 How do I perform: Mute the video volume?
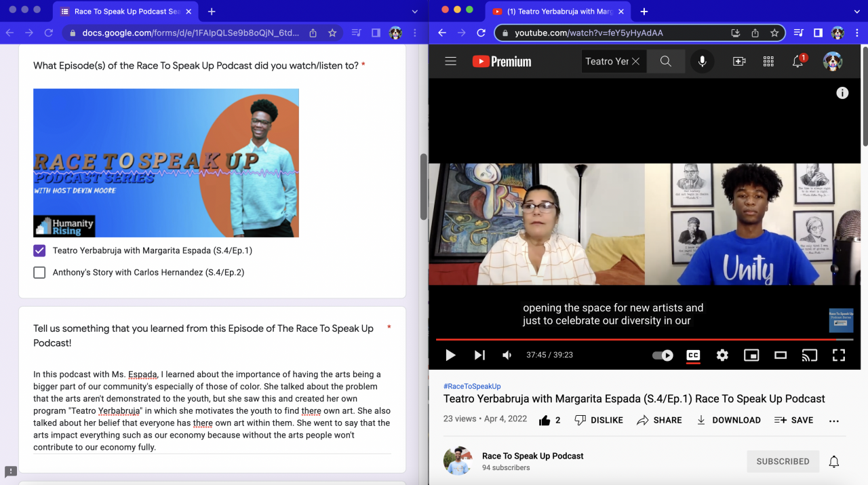507,355
